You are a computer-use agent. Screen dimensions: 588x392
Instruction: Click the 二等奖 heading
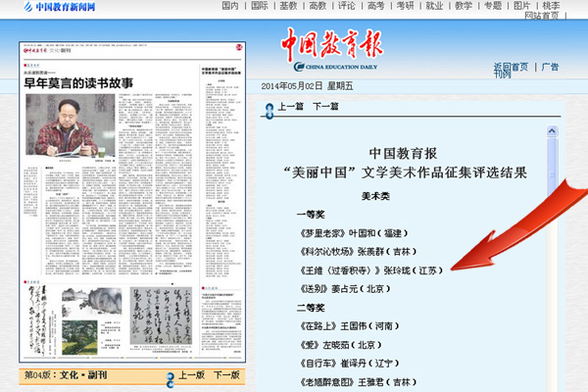[311, 308]
